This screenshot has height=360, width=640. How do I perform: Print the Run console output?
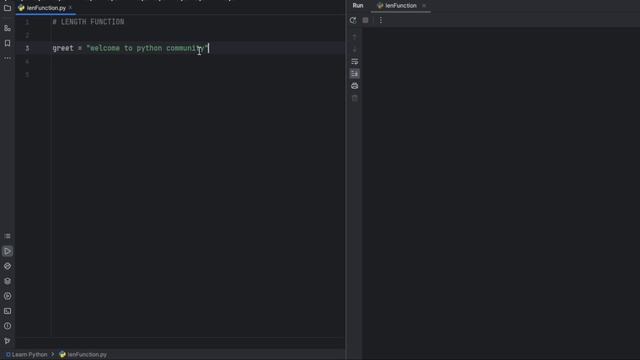click(355, 86)
